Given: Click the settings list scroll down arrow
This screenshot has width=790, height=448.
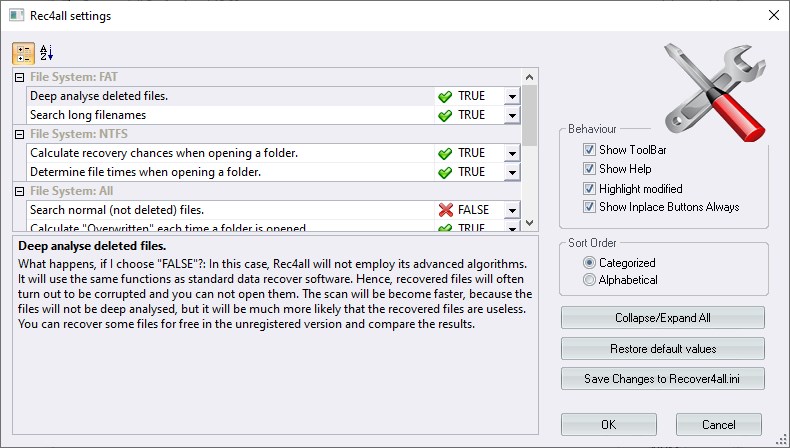Looking at the screenshot, I should click(530, 223).
